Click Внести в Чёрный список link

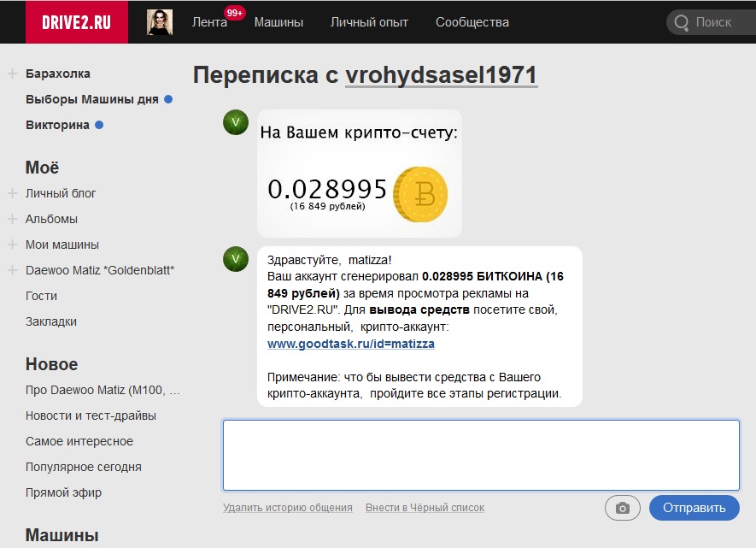(x=425, y=508)
